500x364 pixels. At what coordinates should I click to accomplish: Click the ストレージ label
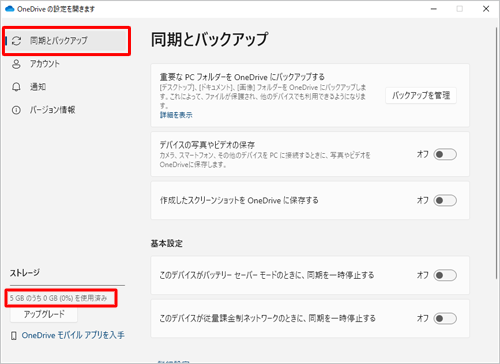pyautogui.click(x=25, y=273)
